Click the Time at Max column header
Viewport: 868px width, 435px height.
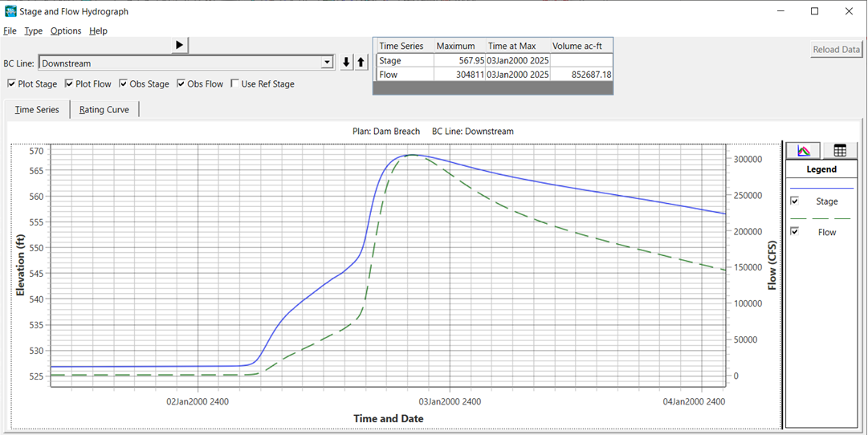point(518,46)
